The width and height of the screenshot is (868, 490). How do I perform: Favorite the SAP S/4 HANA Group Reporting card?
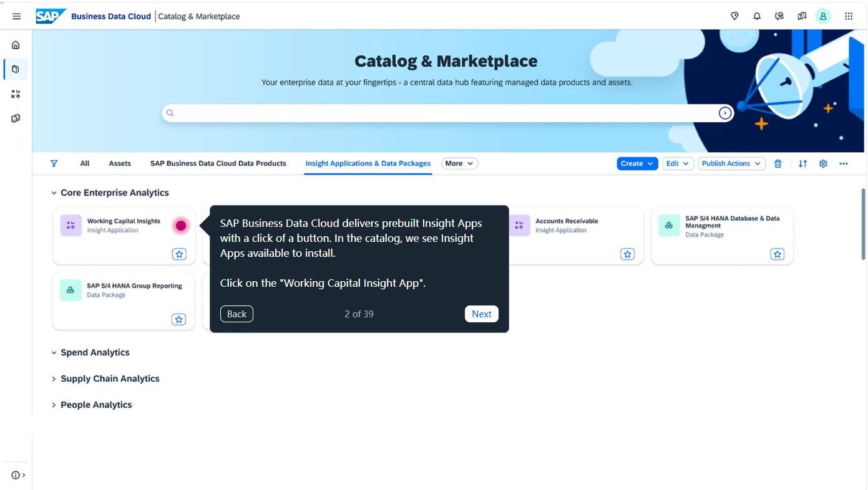[179, 319]
